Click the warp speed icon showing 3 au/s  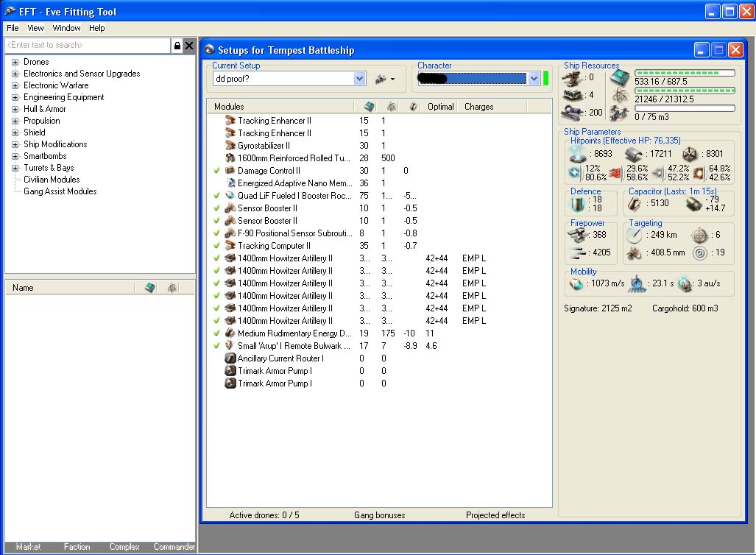(x=685, y=284)
